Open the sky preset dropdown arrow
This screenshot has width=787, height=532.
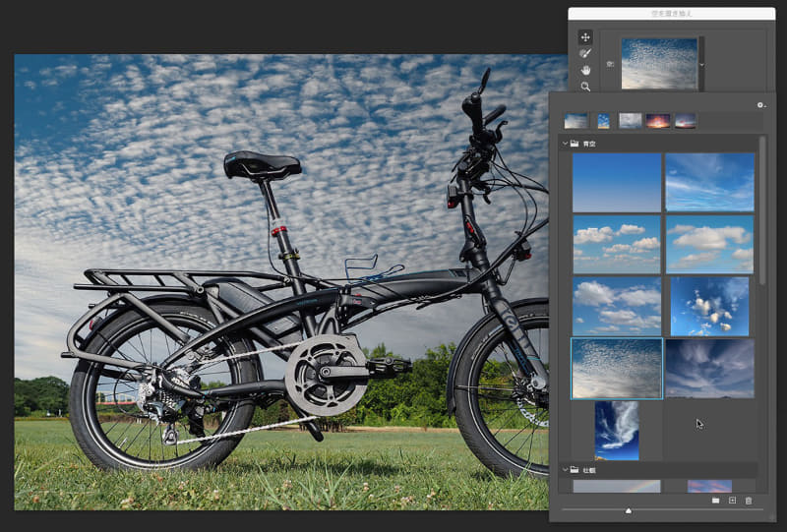pyautogui.click(x=701, y=65)
